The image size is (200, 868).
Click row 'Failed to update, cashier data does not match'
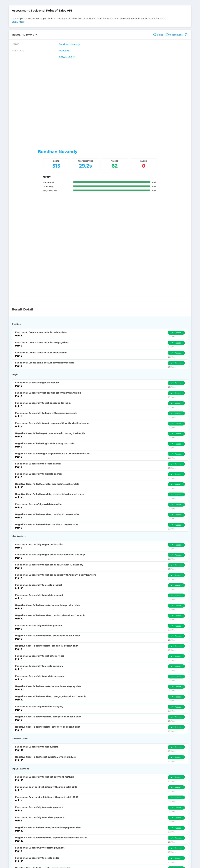pos(100,496)
